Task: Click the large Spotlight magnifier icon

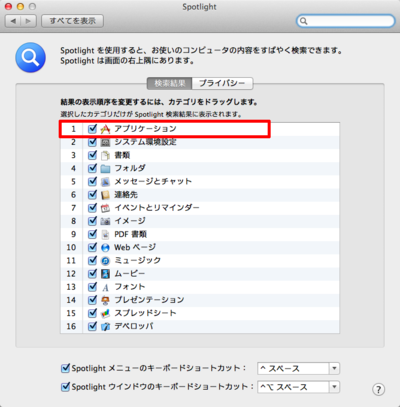Action: coord(30,57)
